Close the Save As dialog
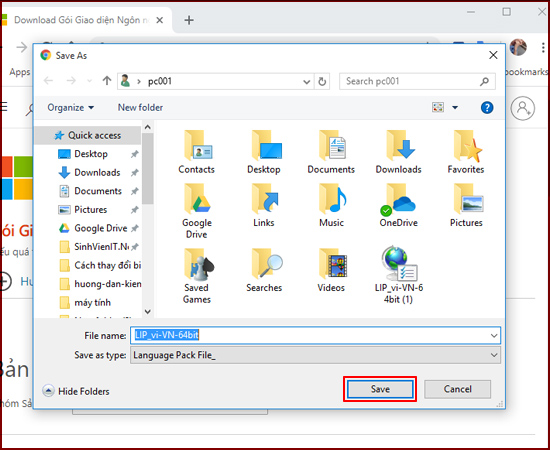Image resolution: width=550 pixels, height=450 pixels. (493, 55)
